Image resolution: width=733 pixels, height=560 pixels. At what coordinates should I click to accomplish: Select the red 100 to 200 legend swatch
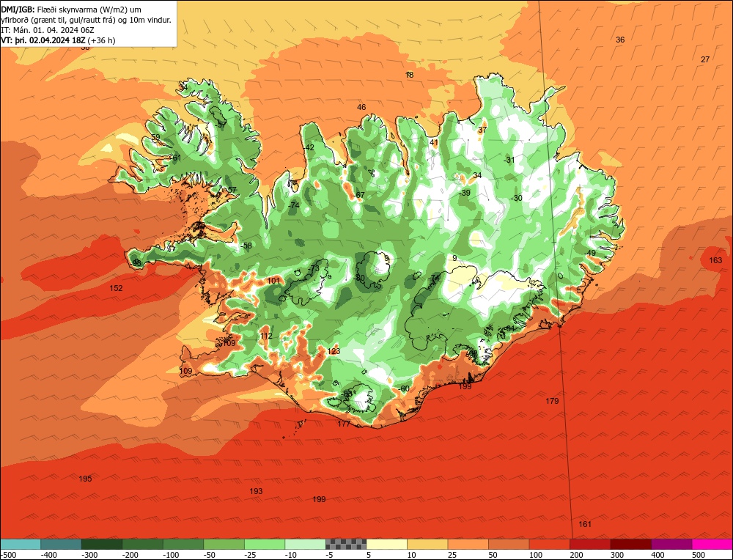(x=549, y=544)
